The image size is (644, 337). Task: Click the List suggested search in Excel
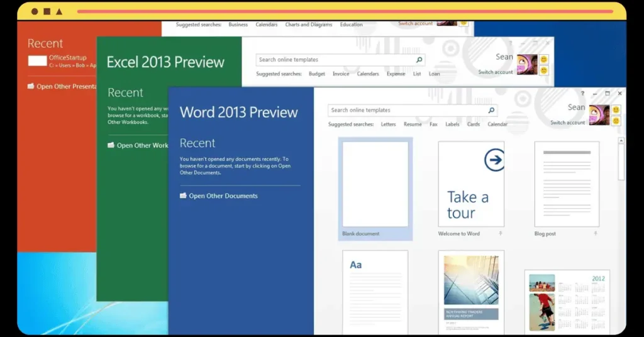tap(417, 74)
